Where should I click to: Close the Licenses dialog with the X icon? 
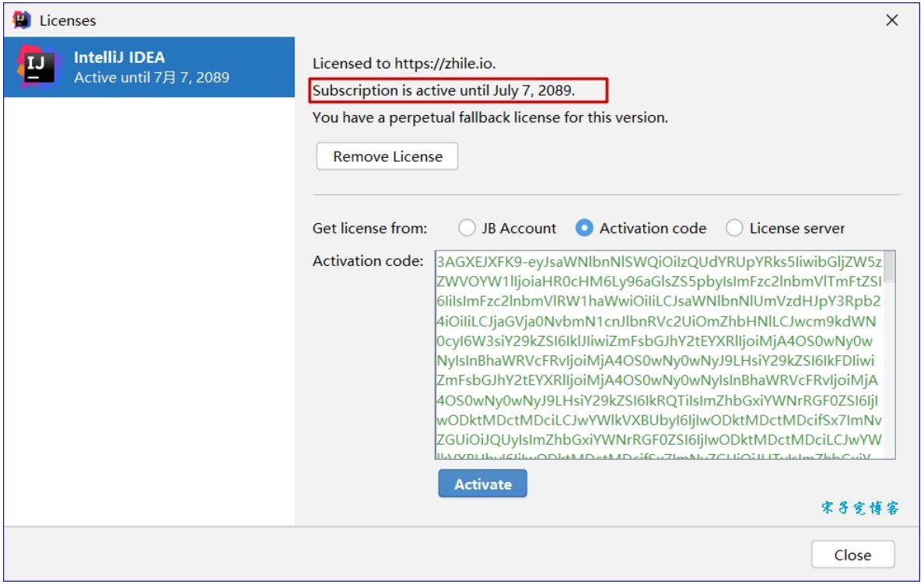pyautogui.click(x=892, y=20)
